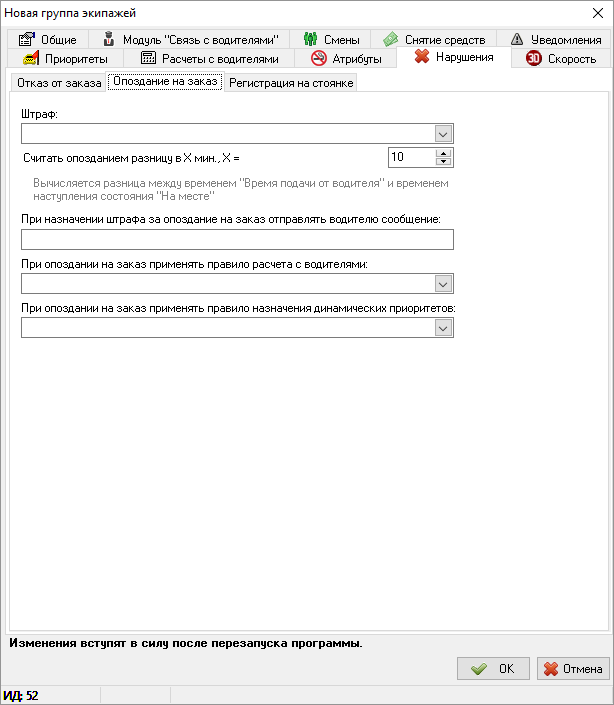614x705 pixels.
Task: Increase the X minutes value with up arrow
Action: pyautogui.click(x=444, y=153)
